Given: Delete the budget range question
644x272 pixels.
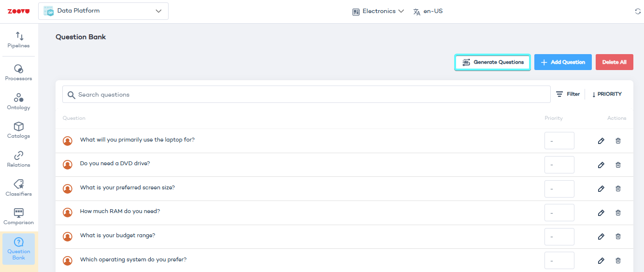Looking at the screenshot, I should (x=618, y=236).
